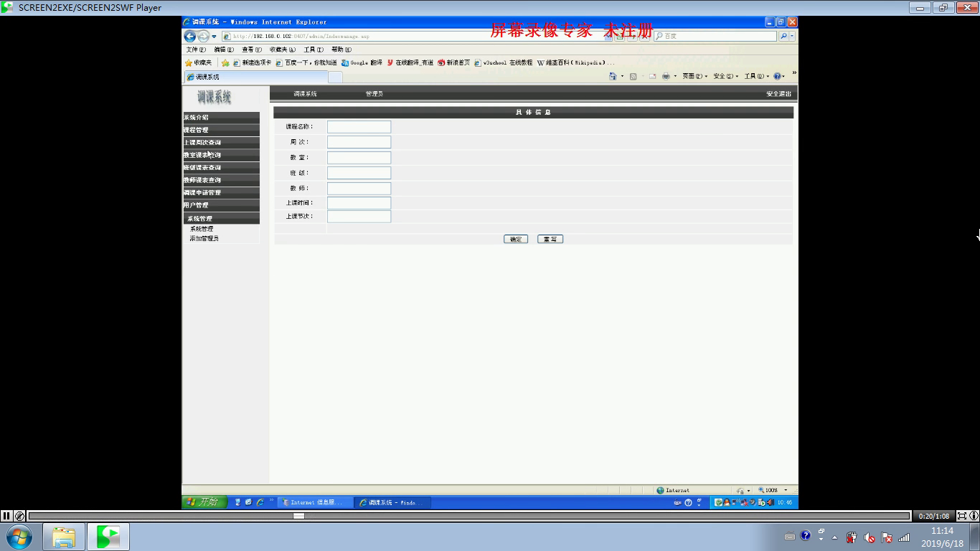Open the 帮助 menu
The height and width of the screenshot is (551, 980).
(x=341, y=50)
